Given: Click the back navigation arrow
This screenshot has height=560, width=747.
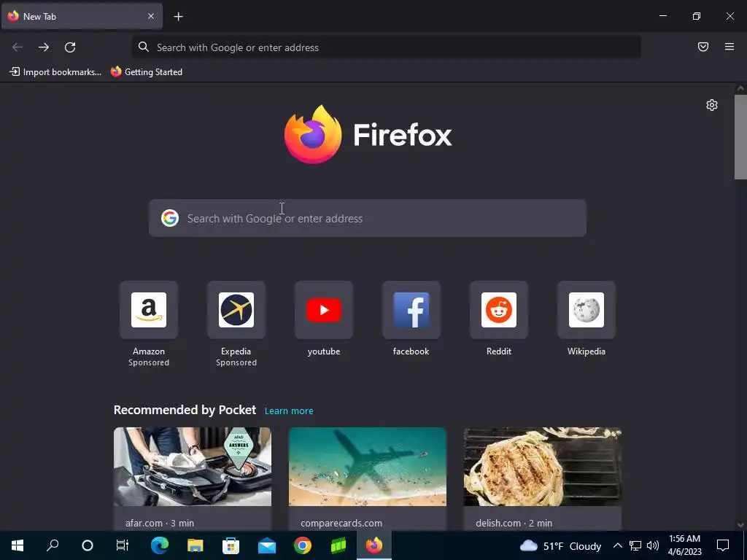Looking at the screenshot, I should tap(18, 47).
